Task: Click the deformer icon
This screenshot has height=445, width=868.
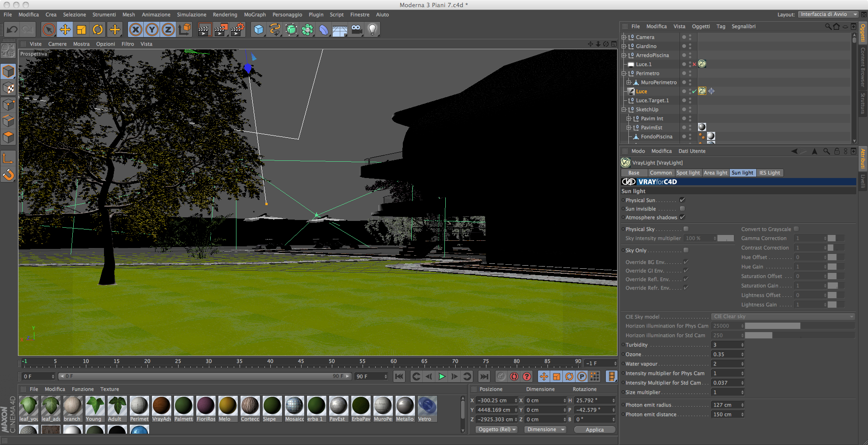Action: click(324, 30)
